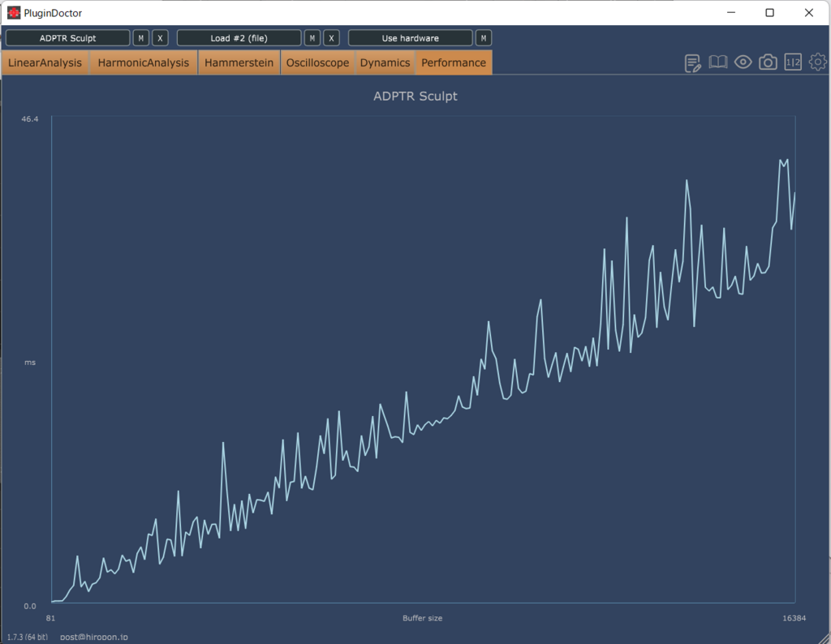Screen dimensions: 831x644
Task: Select the Performance tab
Action: pos(454,62)
